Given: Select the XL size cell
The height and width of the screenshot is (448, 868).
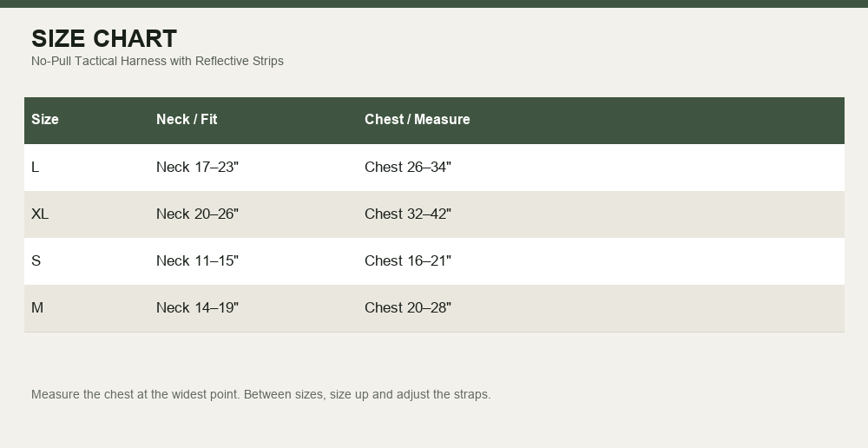Looking at the screenshot, I should tap(40, 214).
